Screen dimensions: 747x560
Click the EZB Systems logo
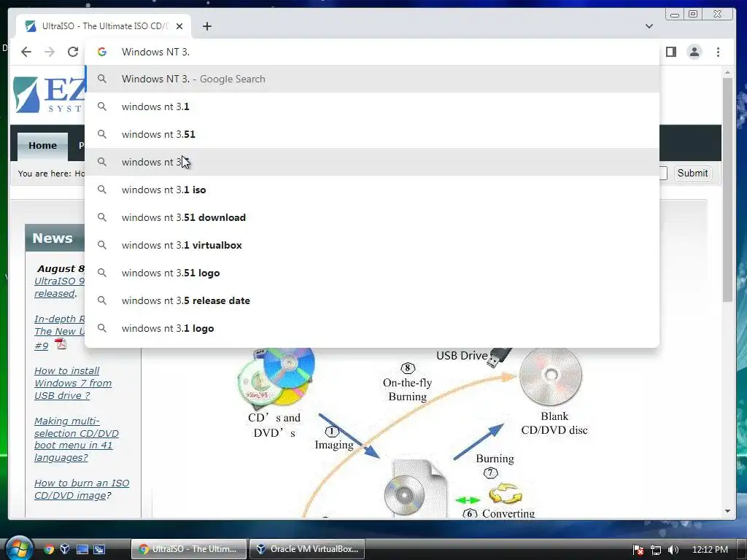49,95
